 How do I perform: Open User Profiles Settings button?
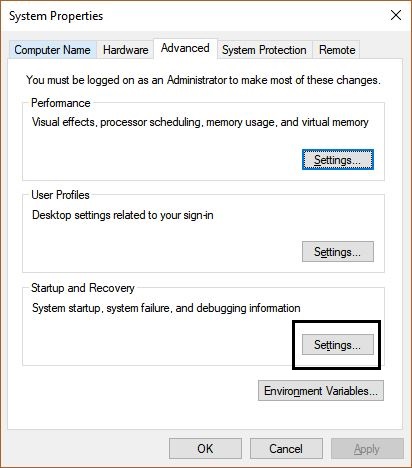(x=338, y=252)
